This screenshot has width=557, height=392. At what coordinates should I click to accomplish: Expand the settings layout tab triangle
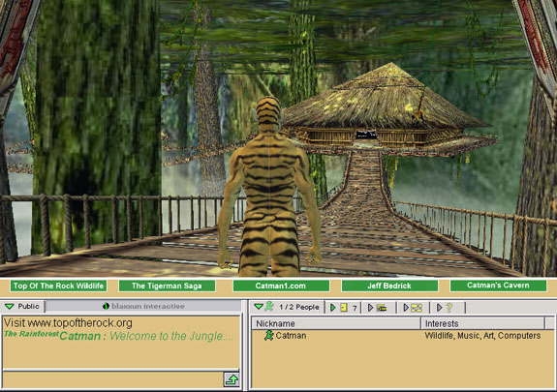tap(406, 308)
